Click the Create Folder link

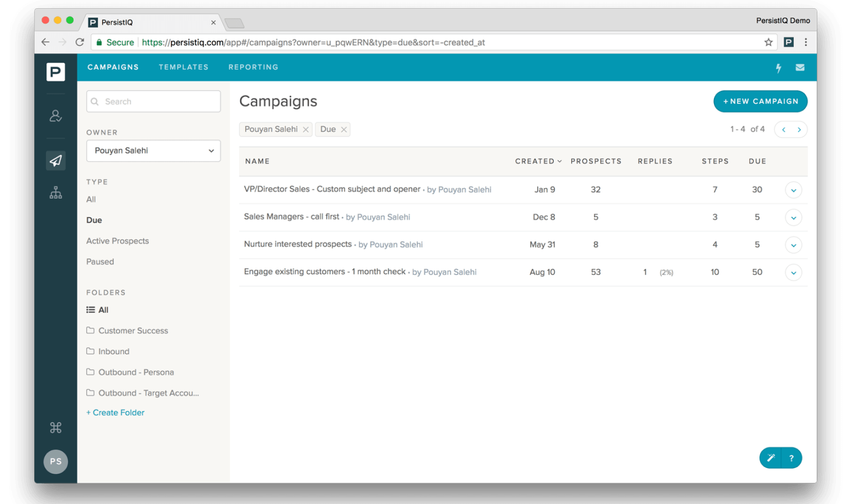(115, 413)
